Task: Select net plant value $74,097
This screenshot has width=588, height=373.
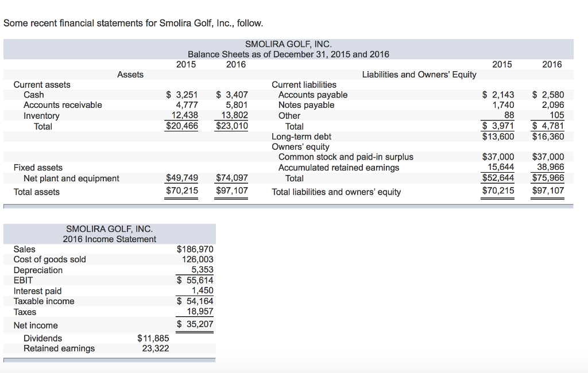Action: [232, 178]
